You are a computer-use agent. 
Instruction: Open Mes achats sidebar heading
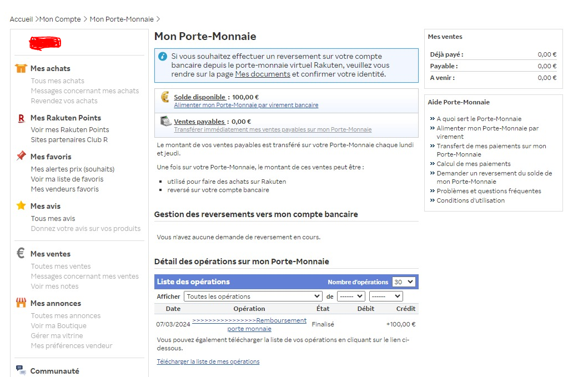51,68
